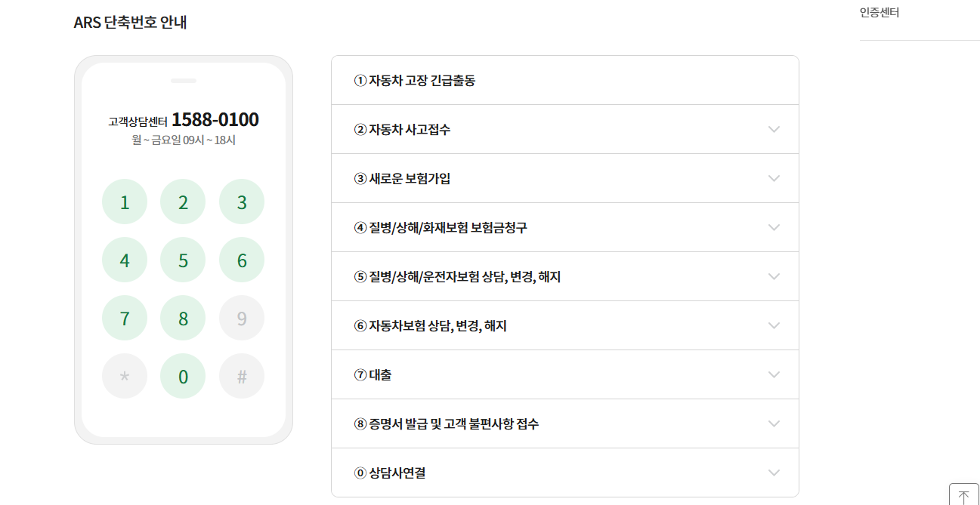The width and height of the screenshot is (980, 505).
Task: Click the 1588-0100 phone number
Action: (215, 119)
